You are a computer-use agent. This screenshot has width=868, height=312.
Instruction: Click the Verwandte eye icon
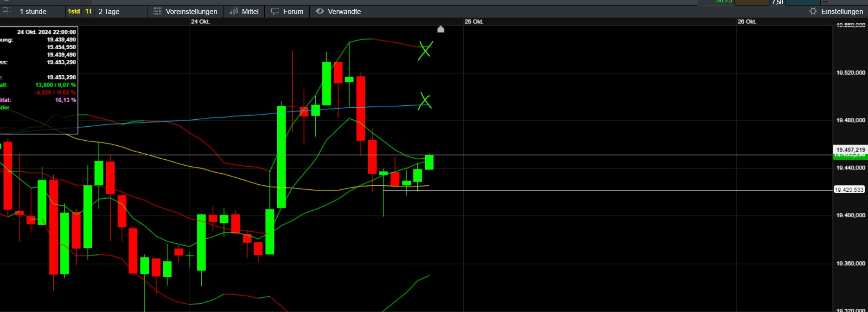coord(320,11)
